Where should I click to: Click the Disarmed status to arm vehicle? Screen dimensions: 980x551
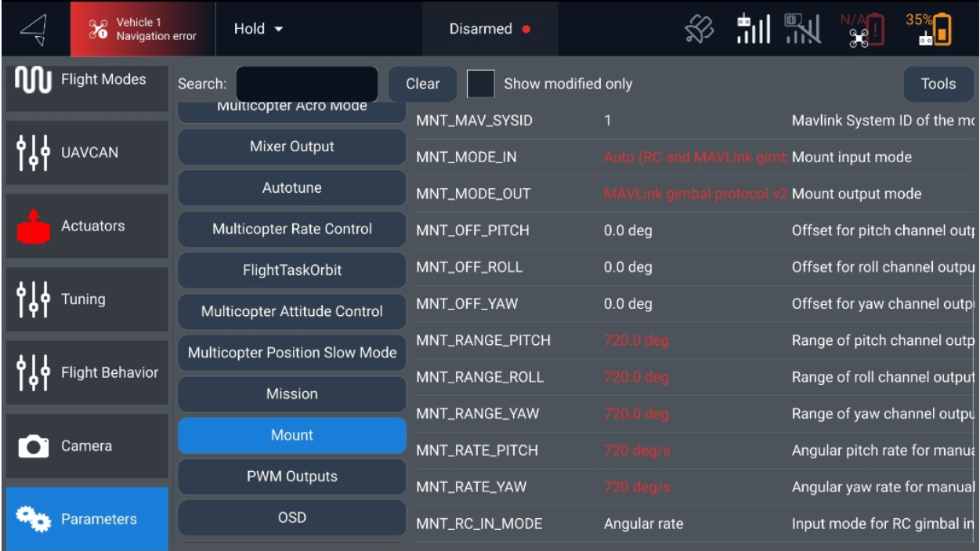coord(490,29)
